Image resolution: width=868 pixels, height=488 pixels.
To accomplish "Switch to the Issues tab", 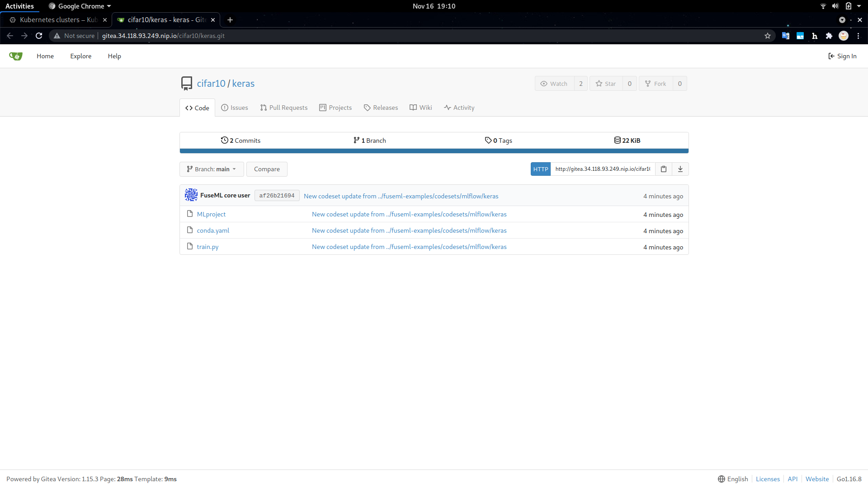I will point(235,108).
